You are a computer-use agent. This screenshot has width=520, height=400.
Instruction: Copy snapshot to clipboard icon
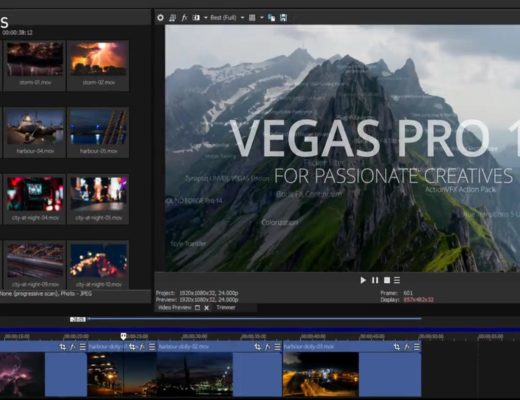[272, 18]
